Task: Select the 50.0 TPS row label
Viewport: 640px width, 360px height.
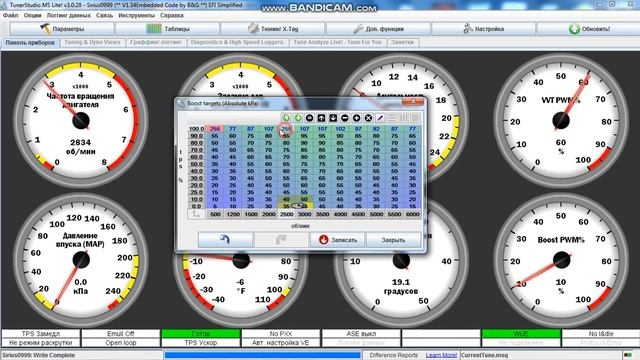Action: click(196, 164)
